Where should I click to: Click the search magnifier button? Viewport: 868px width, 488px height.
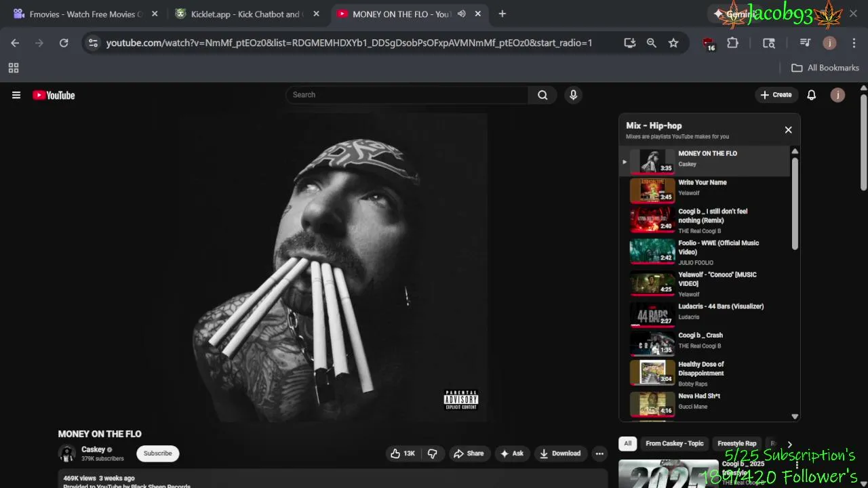pyautogui.click(x=542, y=95)
